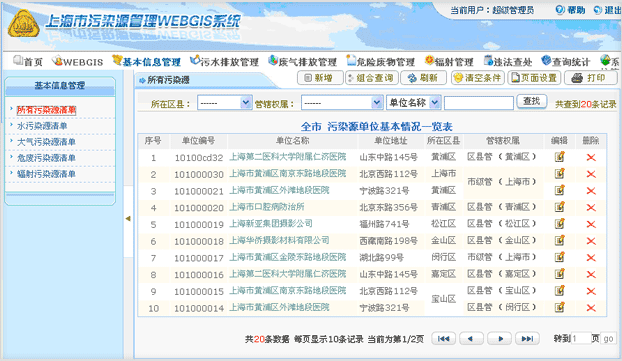Click the 退出 logout icon
Image resolution: width=622 pixels, height=361 pixels.
click(597, 10)
